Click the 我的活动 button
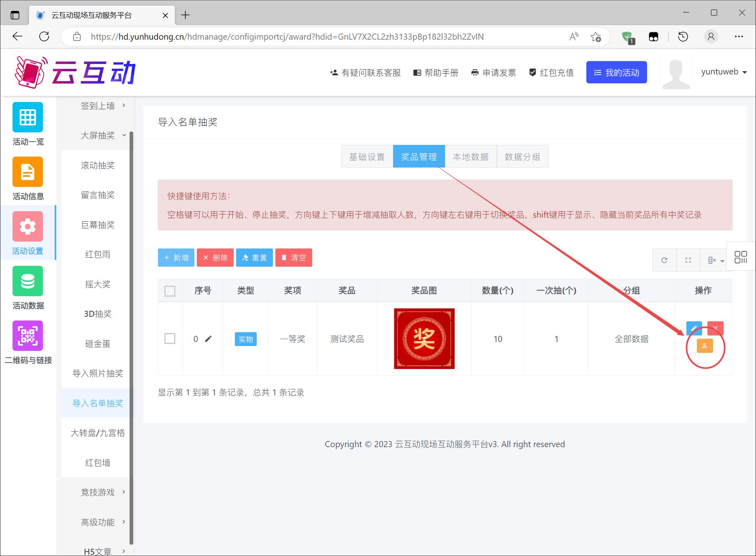Image resolution: width=756 pixels, height=556 pixels. (x=616, y=72)
